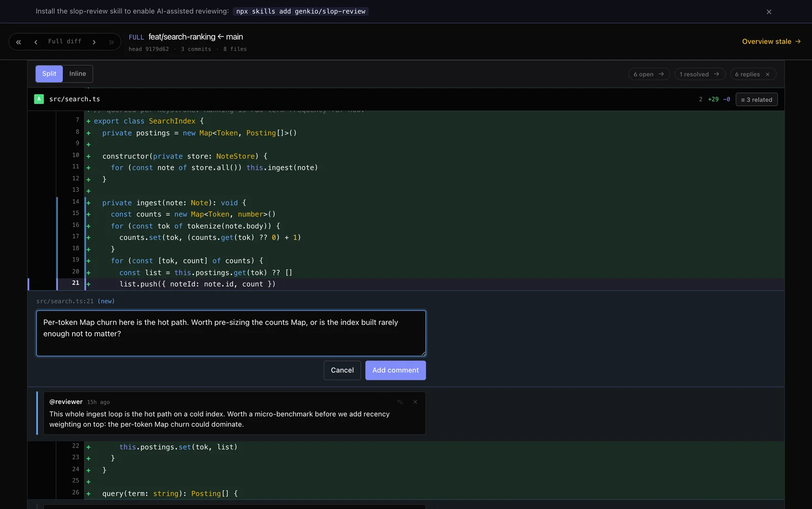The width and height of the screenshot is (812, 509).
Task: Submit with the Add comment button
Action: 395,370
